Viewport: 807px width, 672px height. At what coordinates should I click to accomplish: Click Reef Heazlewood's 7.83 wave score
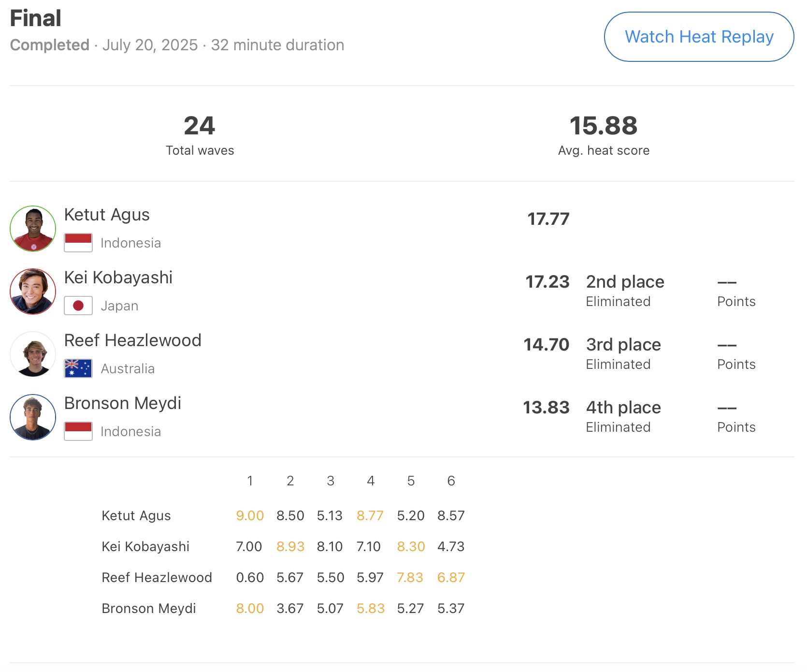coord(410,578)
